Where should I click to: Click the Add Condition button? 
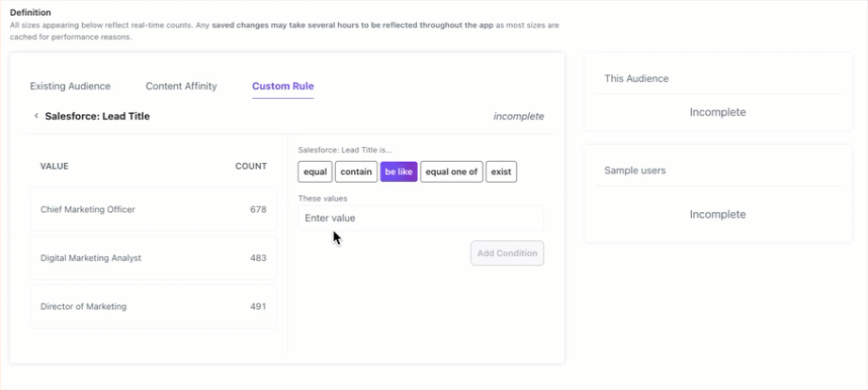(507, 253)
